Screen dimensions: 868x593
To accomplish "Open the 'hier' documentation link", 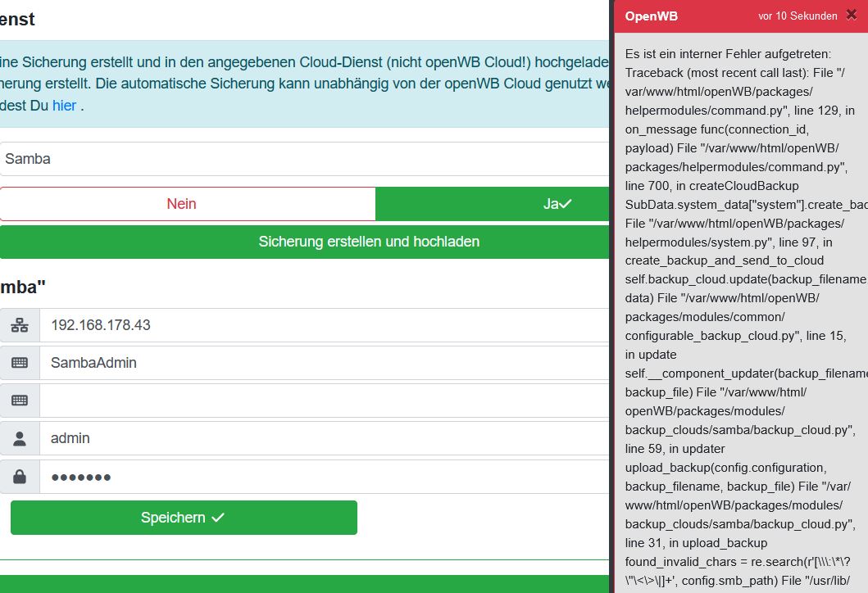I will 64,105.
